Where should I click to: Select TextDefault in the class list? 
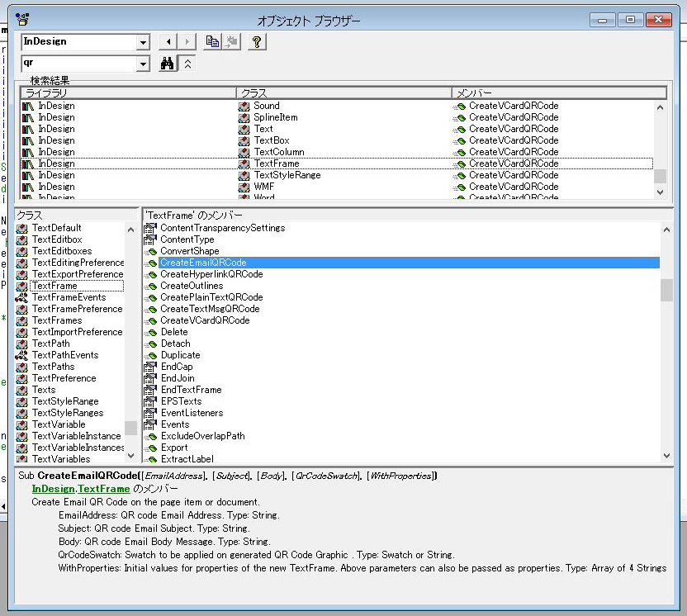tap(56, 228)
